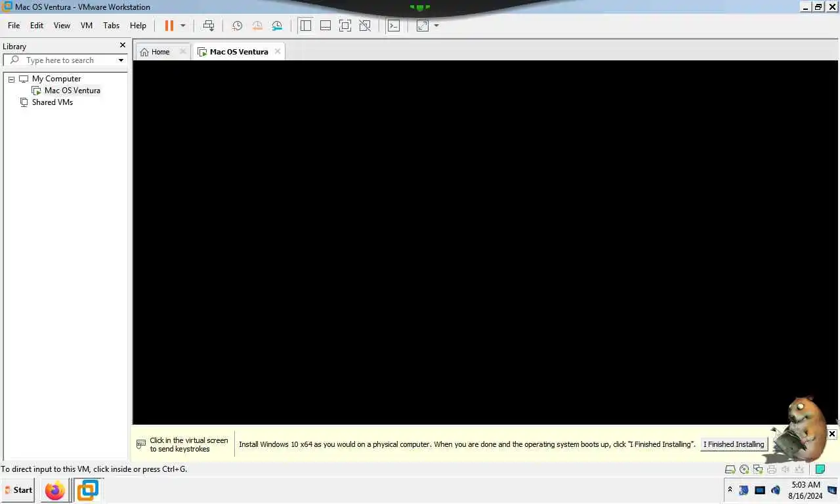Image resolution: width=840 pixels, height=504 pixels.
Task: Click the Start button
Action: (18, 490)
